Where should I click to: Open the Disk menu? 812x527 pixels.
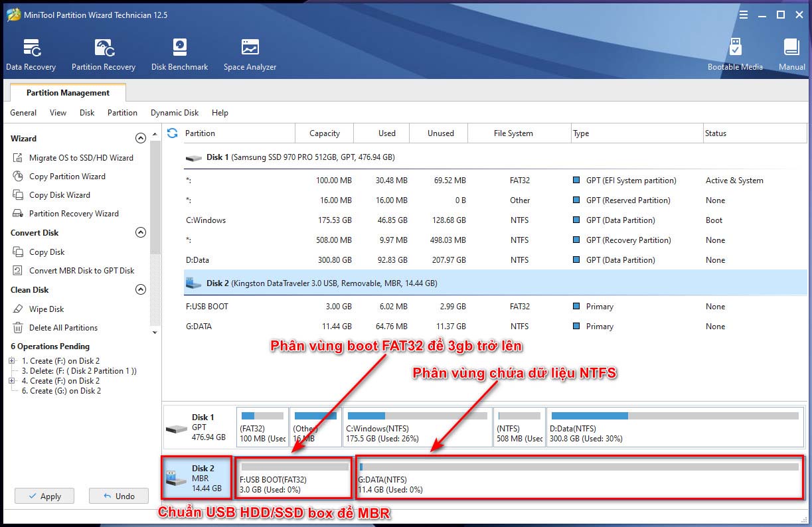point(87,113)
